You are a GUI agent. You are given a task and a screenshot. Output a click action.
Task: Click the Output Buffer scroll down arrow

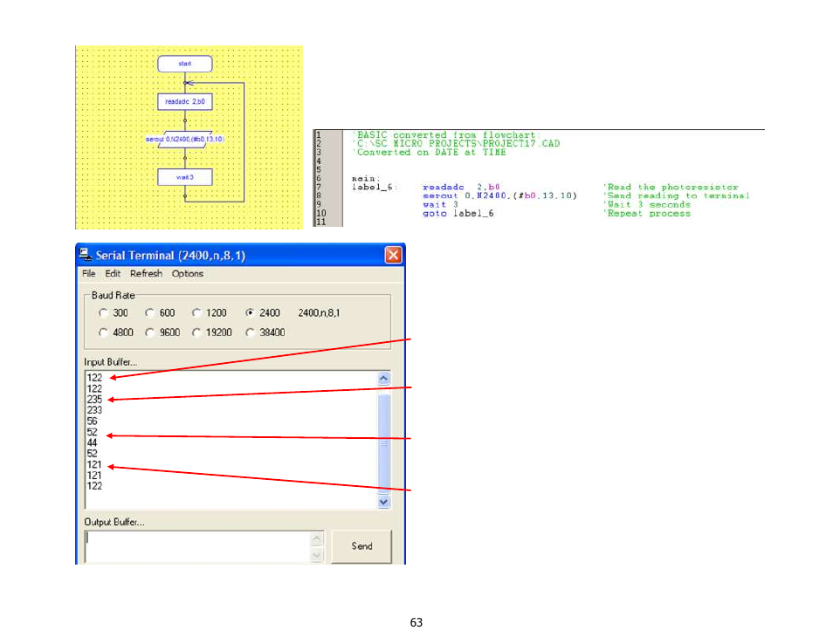(317, 555)
